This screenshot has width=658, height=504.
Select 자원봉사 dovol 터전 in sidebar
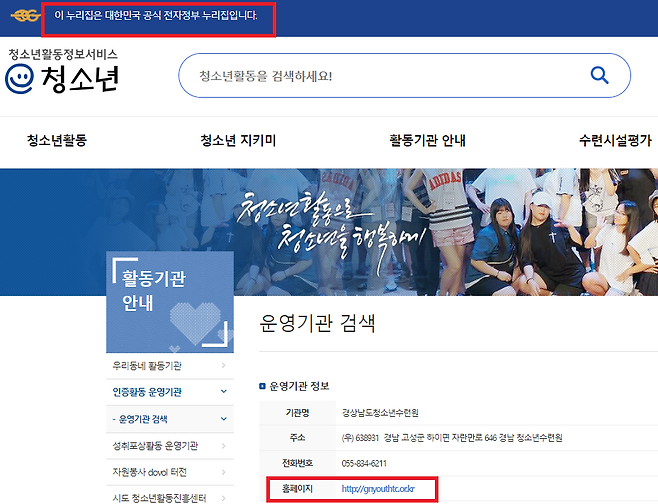[x=149, y=472]
